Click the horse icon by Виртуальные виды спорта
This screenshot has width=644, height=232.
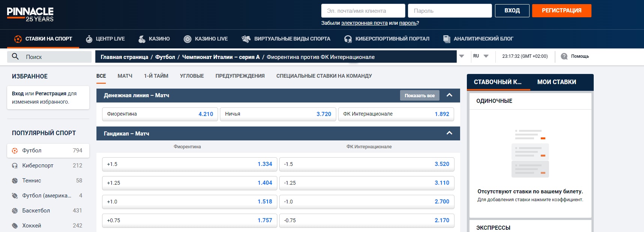click(246, 39)
